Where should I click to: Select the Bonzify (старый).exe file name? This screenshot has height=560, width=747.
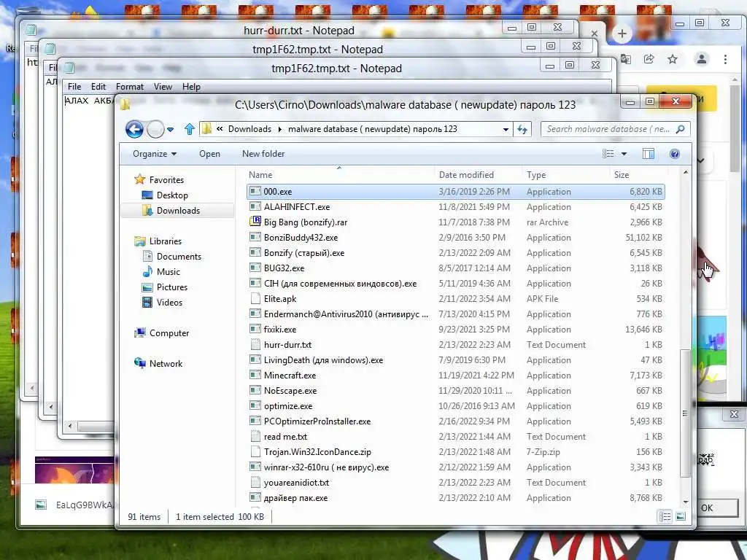[x=304, y=253]
